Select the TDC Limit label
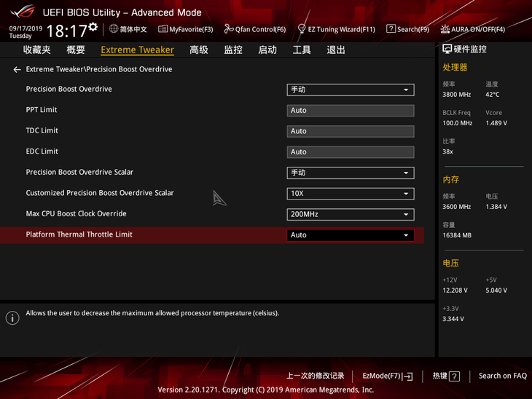This screenshot has width=532, height=399. click(x=42, y=130)
